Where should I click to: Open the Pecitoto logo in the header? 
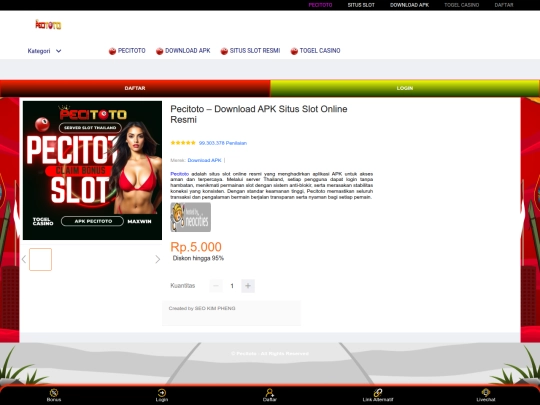click(48, 25)
